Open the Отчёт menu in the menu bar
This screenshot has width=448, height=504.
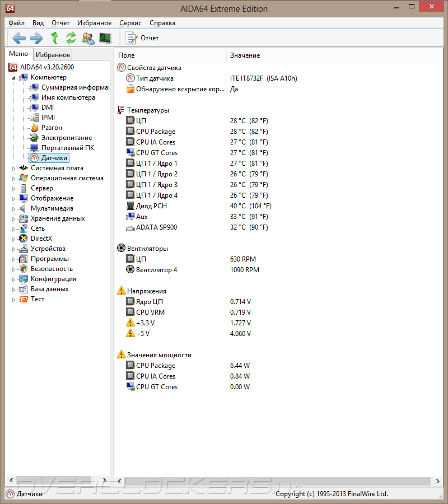60,23
